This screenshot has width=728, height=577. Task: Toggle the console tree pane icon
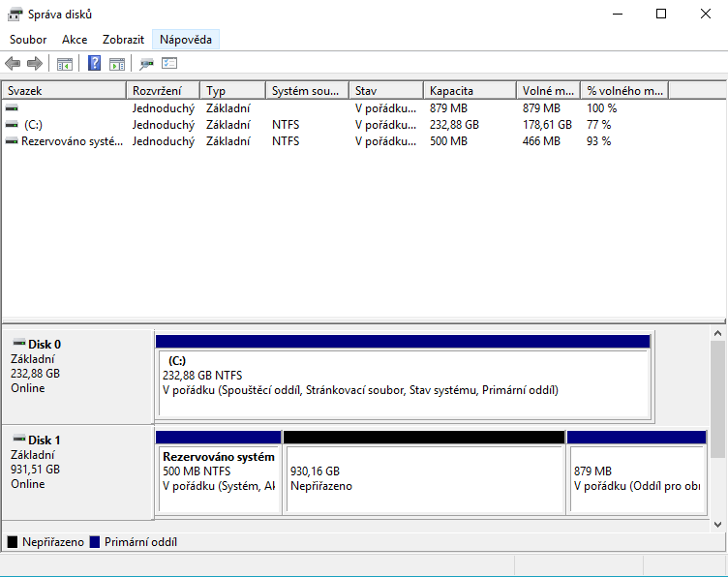(x=65, y=64)
